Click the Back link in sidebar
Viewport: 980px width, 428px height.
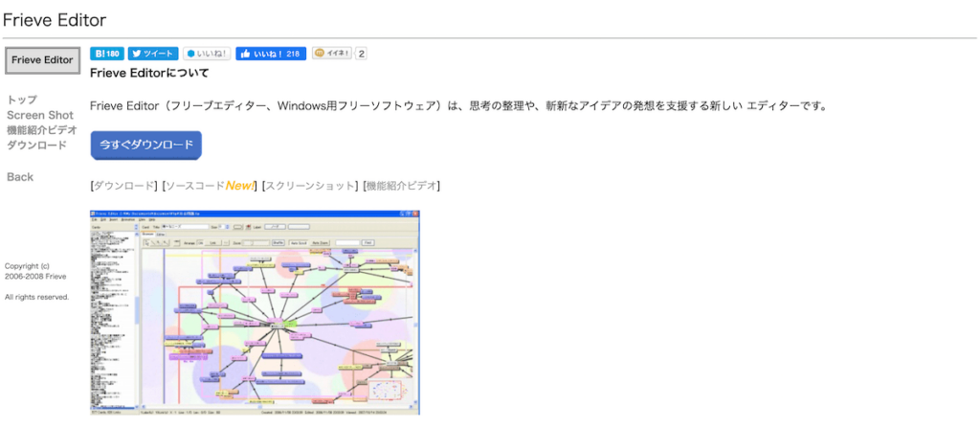[20, 177]
